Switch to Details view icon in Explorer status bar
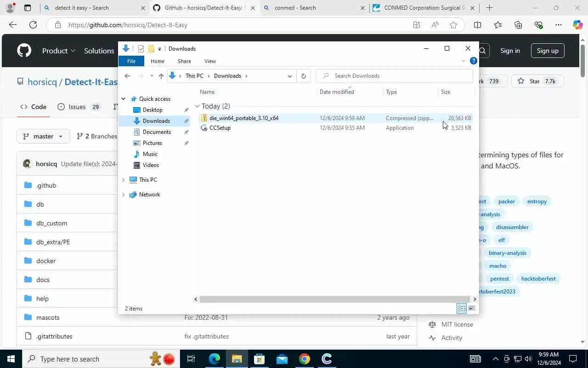588x368 pixels. coord(462,308)
